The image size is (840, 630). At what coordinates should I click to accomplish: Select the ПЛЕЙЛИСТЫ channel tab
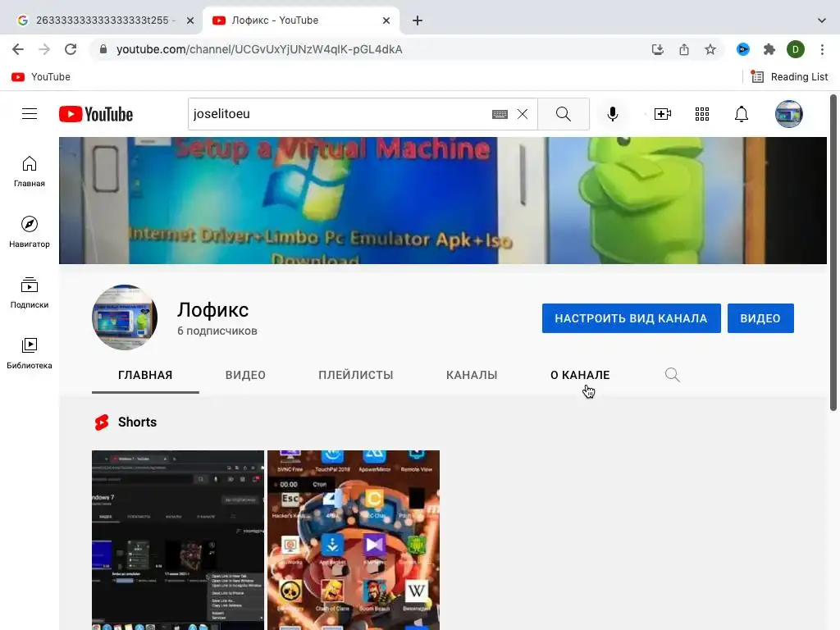[356, 375]
